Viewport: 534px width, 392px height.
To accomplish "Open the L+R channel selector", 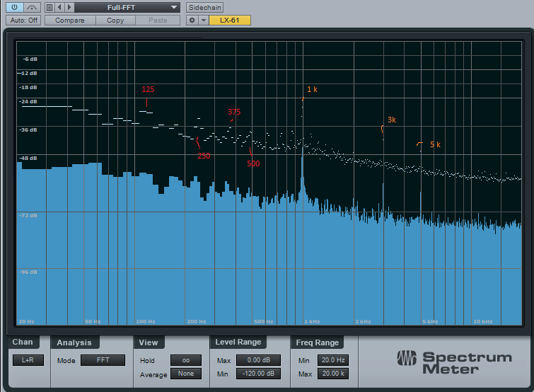I will click(x=26, y=360).
